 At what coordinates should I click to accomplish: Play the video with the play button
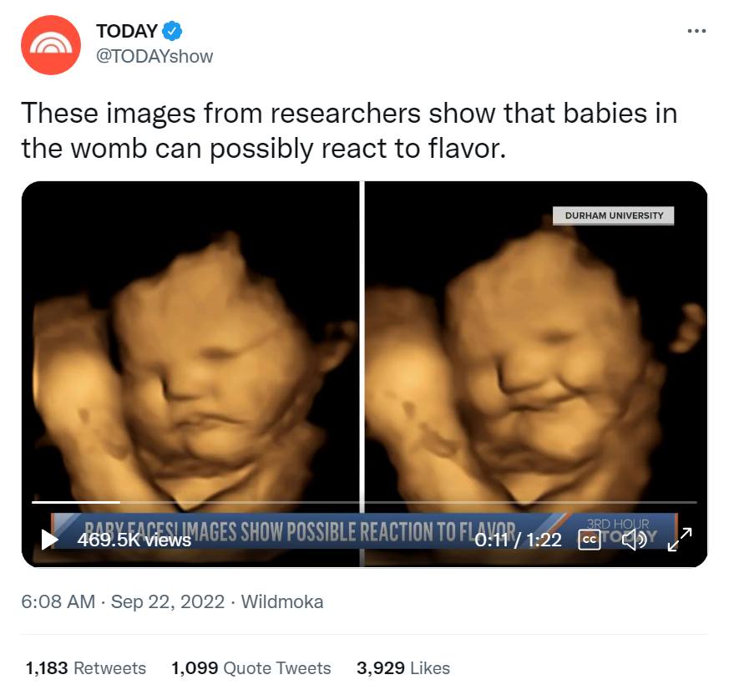pos(49,540)
